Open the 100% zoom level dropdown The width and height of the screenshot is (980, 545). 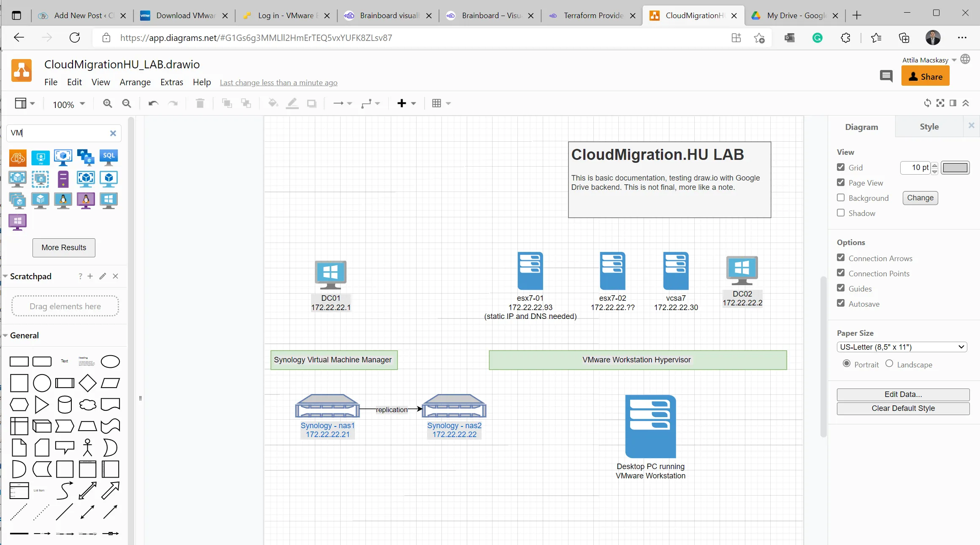click(69, 104)
